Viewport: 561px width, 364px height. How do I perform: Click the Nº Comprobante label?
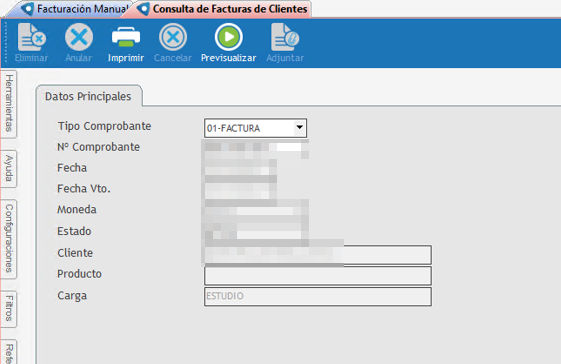pos(98,147)
